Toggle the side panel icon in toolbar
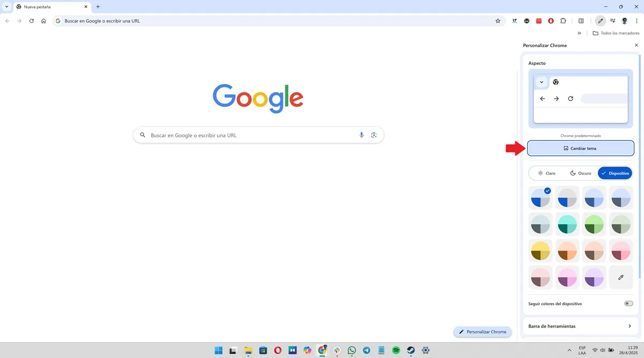 [581, 21]
